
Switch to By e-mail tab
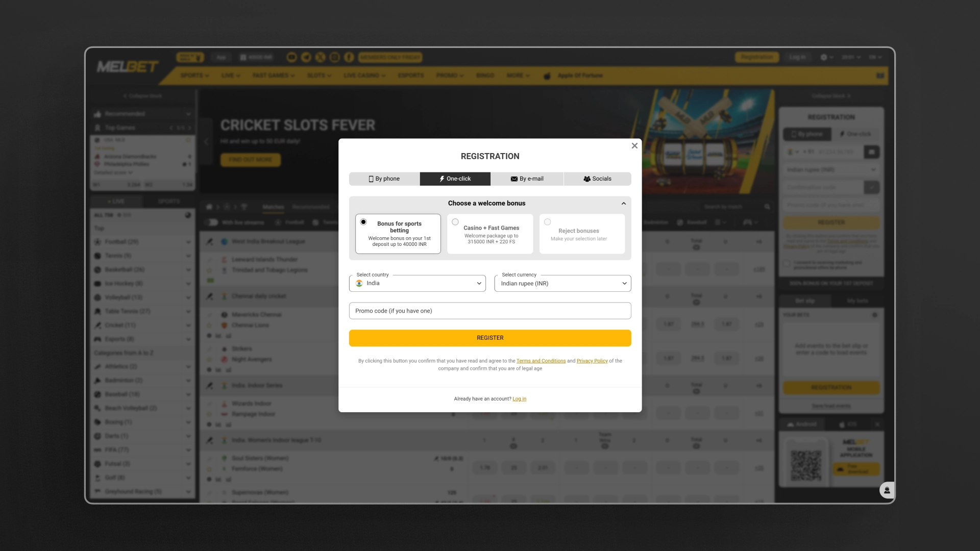click(527, 179)
